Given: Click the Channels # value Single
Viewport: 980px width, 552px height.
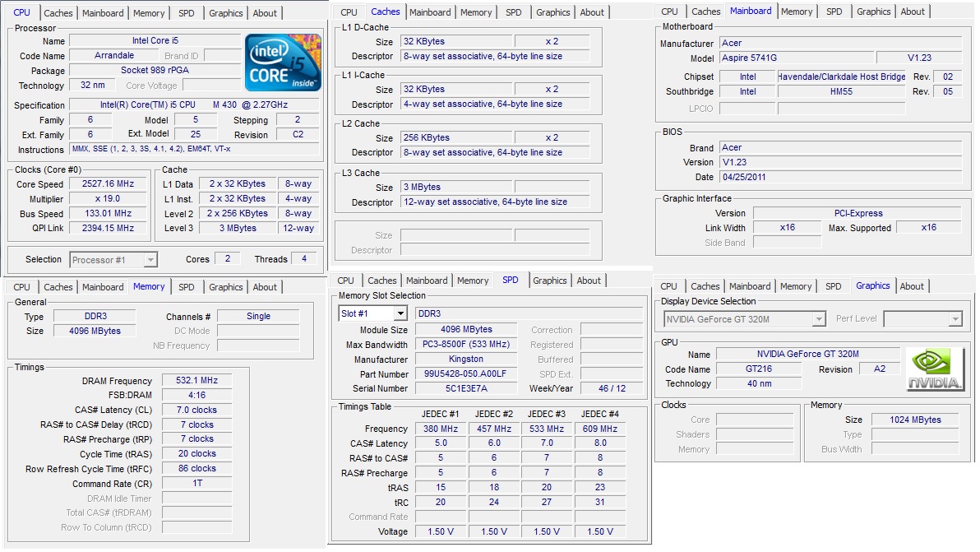Looking at the screenshot, I should click(258, 317).
